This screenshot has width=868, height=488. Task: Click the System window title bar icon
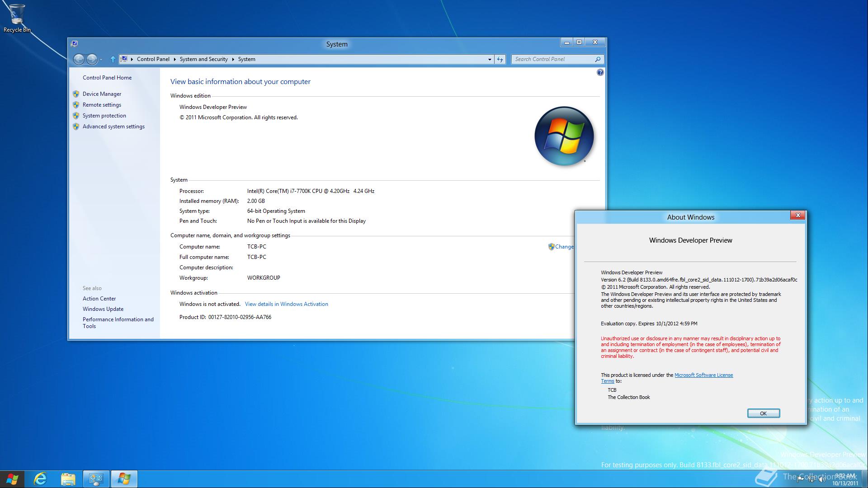(74, 44)
